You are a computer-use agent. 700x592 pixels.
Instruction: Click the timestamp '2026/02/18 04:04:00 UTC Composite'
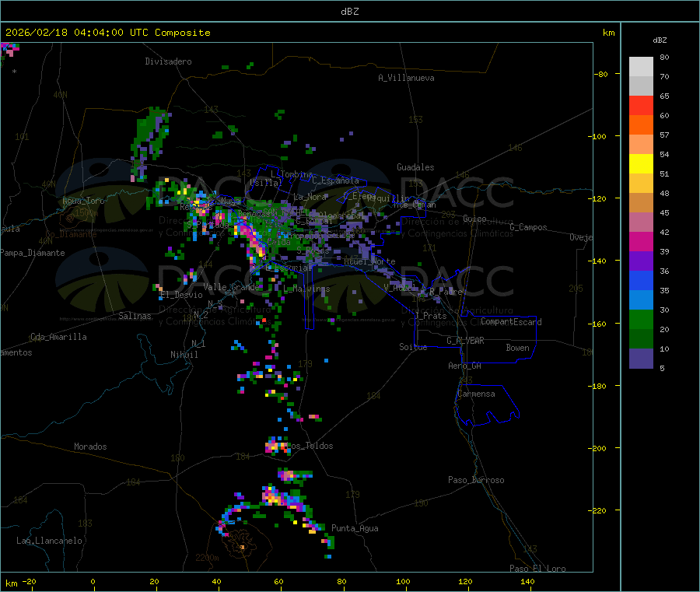coord(107,33)
